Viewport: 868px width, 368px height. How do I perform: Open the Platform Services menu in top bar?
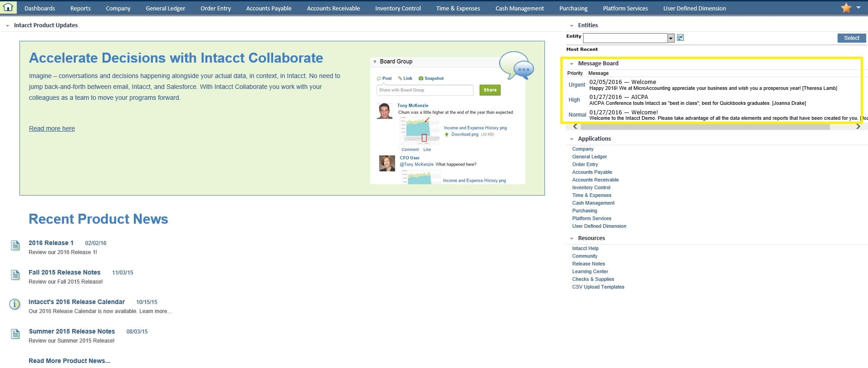click(x=625, y=8)
